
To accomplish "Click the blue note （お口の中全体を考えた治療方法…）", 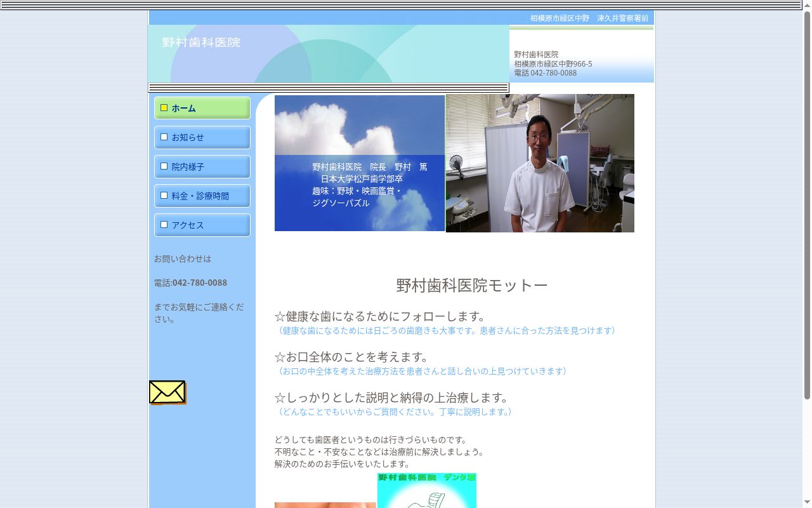I will 422,371.
